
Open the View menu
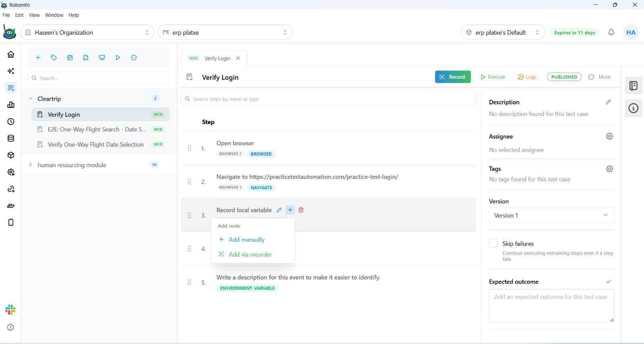pyautogui.click(x=34, y=15)
